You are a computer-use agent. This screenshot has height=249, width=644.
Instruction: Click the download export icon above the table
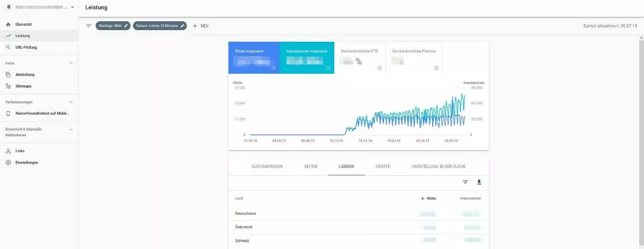pyautogui.click(x=479, y=182)
